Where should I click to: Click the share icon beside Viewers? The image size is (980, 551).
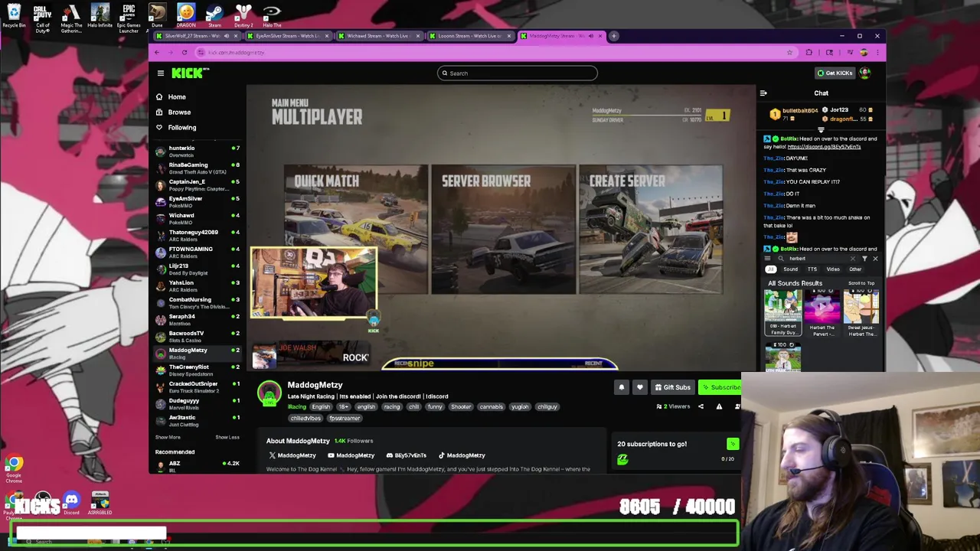[701, 406]
